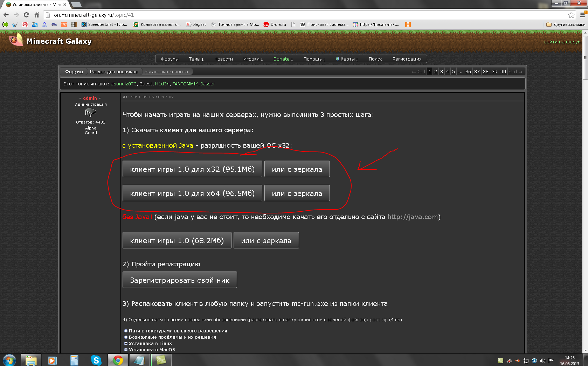Viewport: 588px width, 366px height.
Task: Click Зарегистрировать свой ник button
Action: [x=180, y=280]
